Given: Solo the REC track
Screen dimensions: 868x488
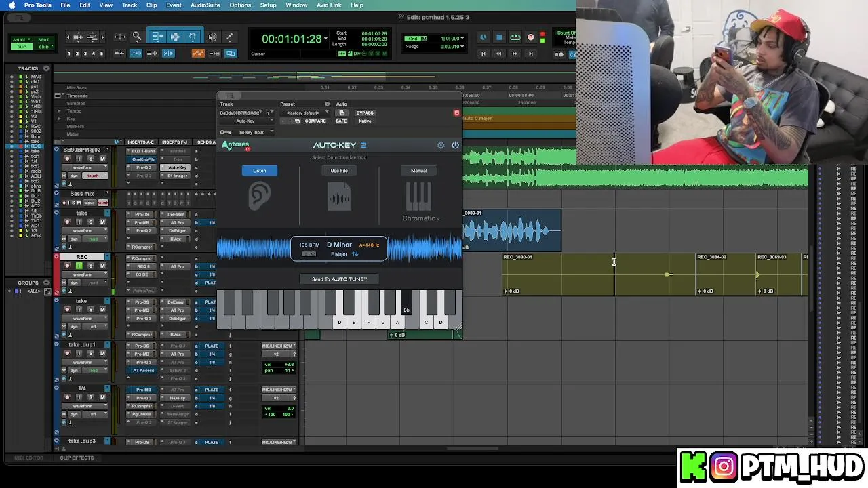Looking at the screenshot, I should click(91, 266).
